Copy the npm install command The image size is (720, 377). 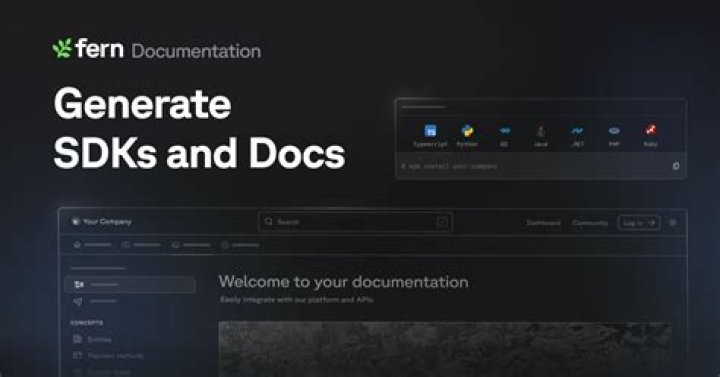(x=676, y=166)
